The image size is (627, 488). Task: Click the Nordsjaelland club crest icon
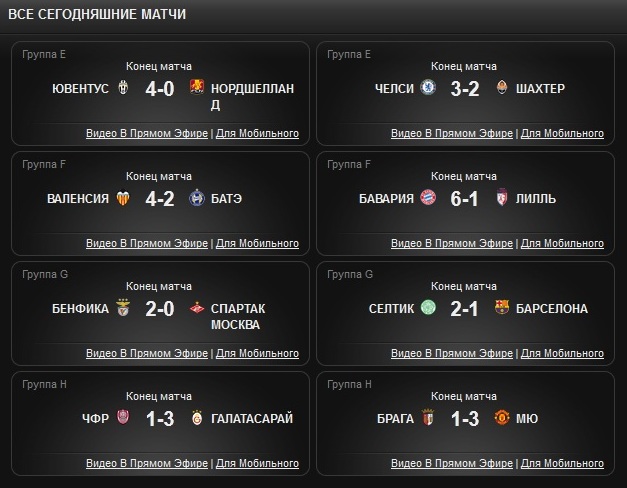coord(196,88)
